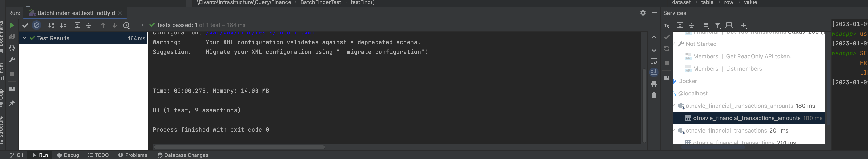Open Services Group By dropdown

coord(706,25)
